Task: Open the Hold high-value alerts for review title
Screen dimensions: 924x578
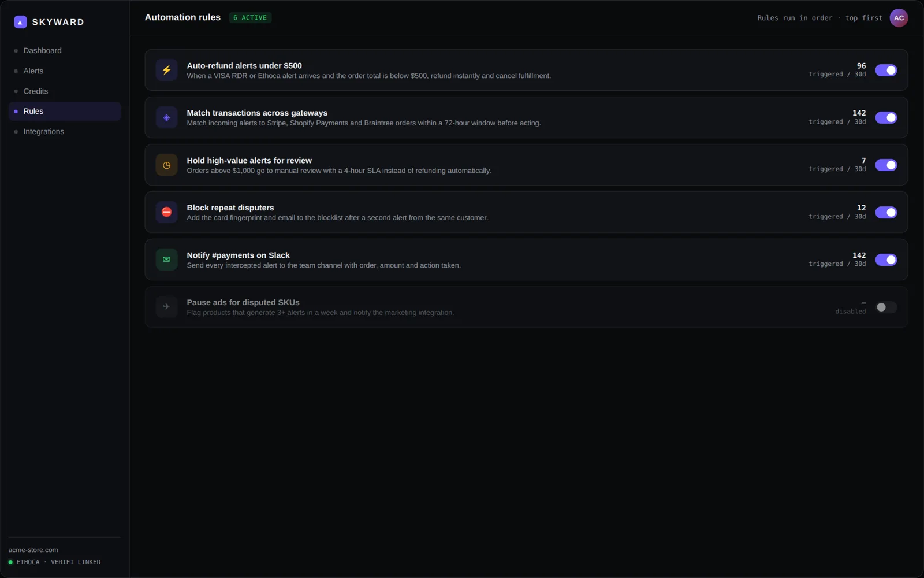Action: click(x=249, y=160)
